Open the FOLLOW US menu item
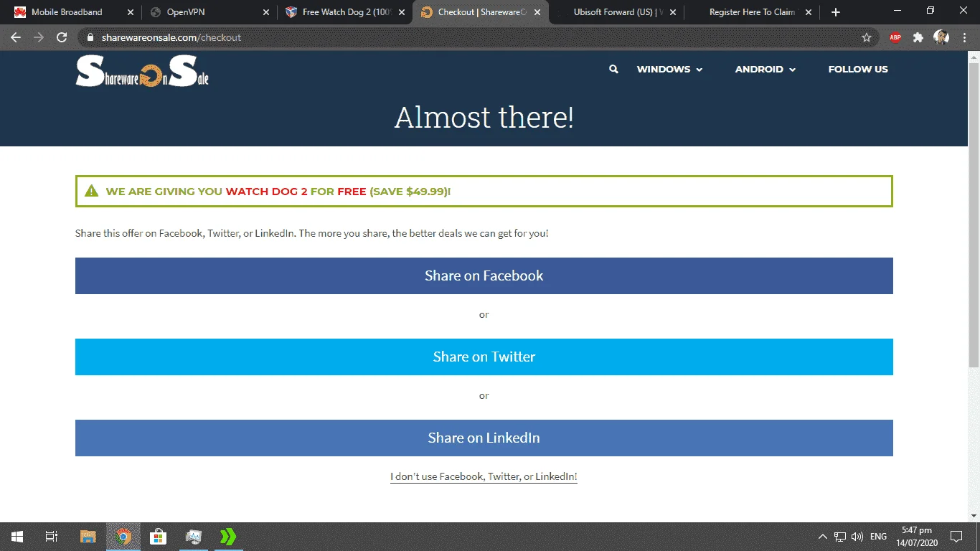 pyautogui.click(x=858, y=70)
